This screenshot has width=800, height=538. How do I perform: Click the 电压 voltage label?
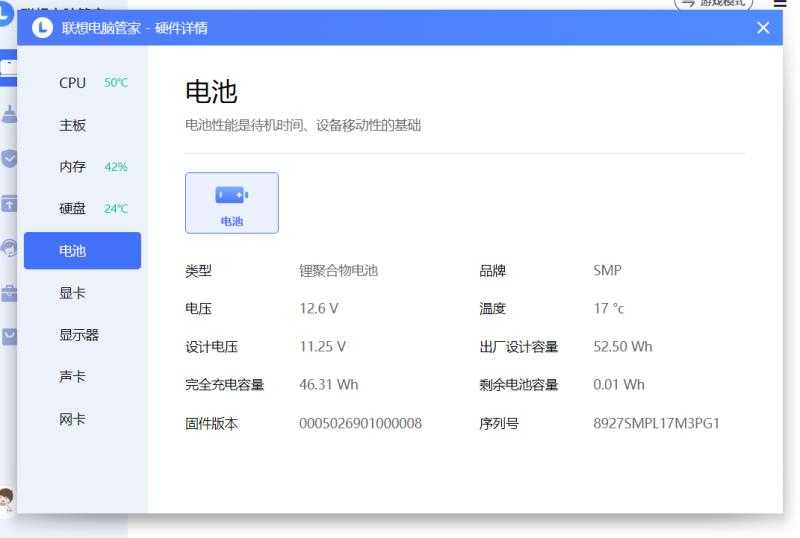(x=198, y=308)
